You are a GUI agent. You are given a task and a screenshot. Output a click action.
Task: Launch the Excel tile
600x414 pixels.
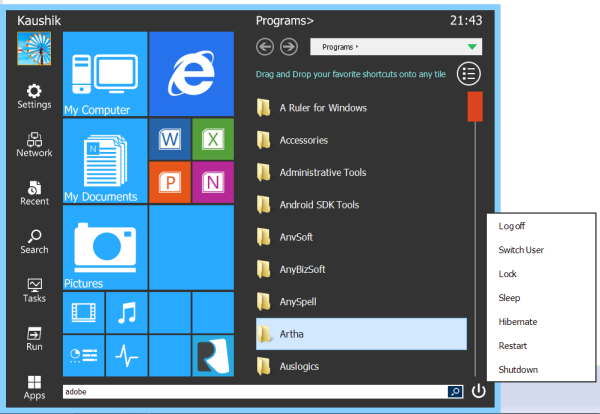tap(213, 139)
